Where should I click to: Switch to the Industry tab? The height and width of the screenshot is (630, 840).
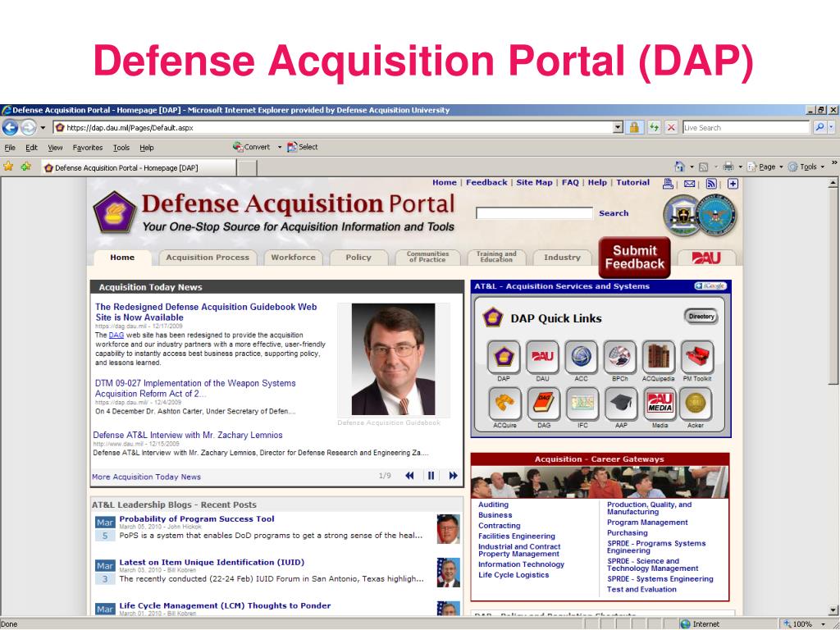(562, 258)
